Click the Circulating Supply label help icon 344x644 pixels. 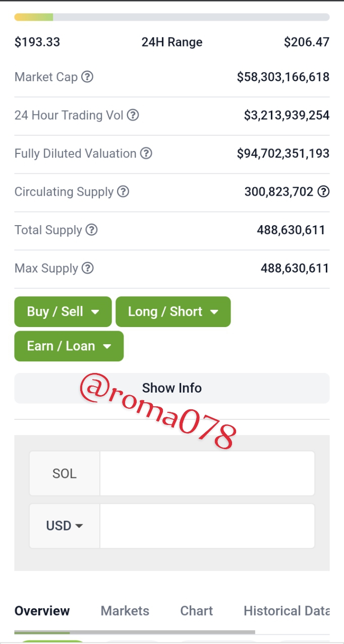(x=123, y=192)
